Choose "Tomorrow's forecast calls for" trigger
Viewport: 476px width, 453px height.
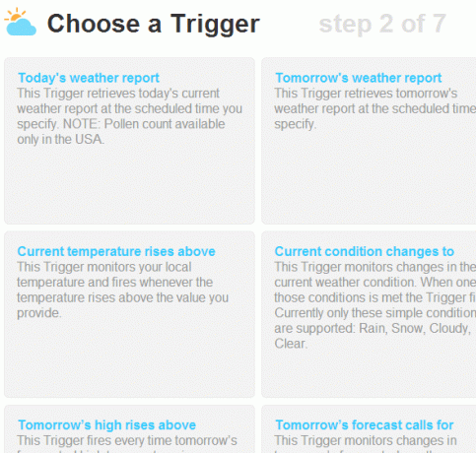pos(365,425)
